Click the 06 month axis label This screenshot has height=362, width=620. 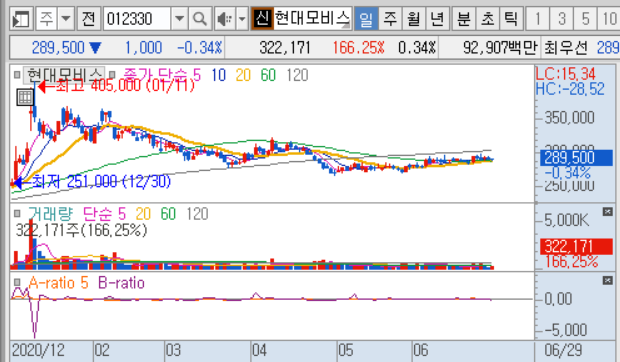(x=421, y=350)
